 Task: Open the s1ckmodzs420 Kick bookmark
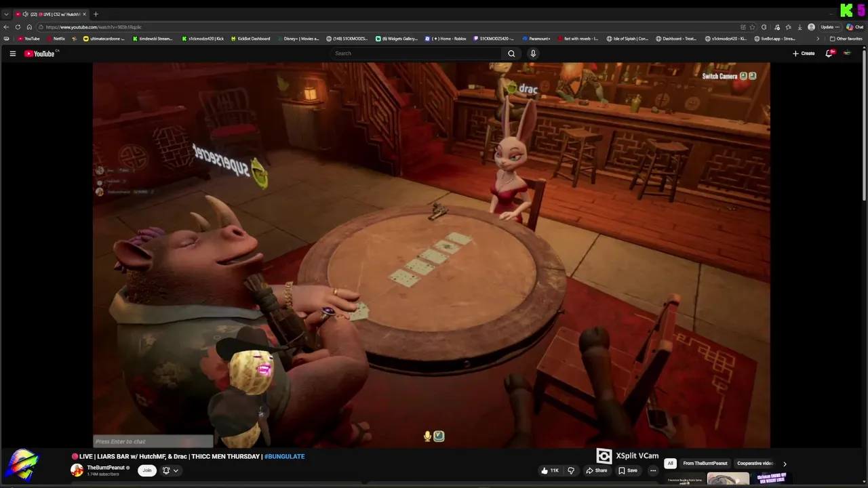[x=203, y=39]
